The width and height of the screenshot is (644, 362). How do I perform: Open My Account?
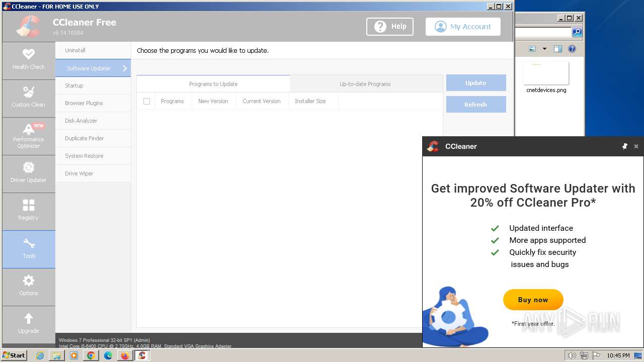click(x=463, y=27)
